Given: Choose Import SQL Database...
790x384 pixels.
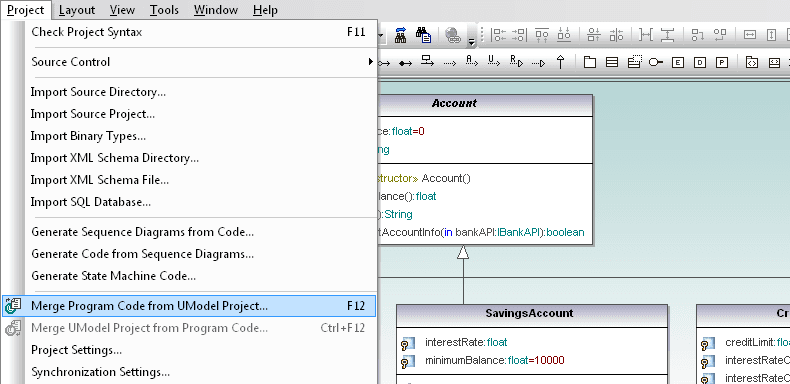Looking at the screenshot, I should point(189,202).
